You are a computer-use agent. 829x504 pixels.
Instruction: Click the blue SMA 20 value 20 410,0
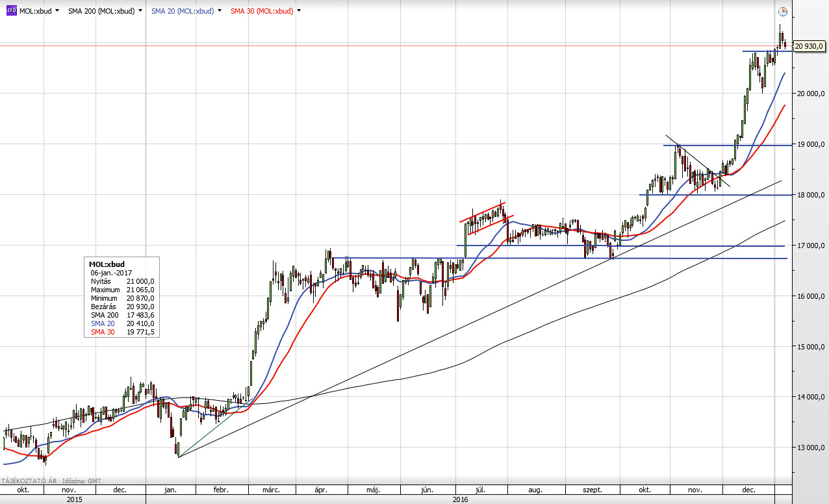pos(141,323)
